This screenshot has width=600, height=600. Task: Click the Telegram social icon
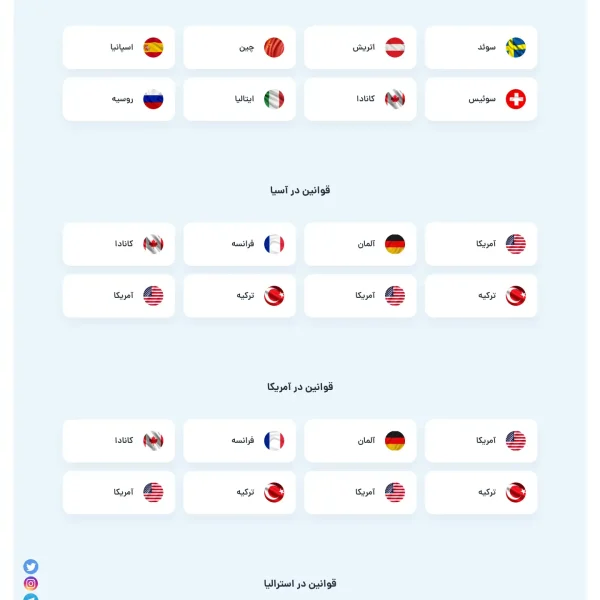tap(31, 597)
